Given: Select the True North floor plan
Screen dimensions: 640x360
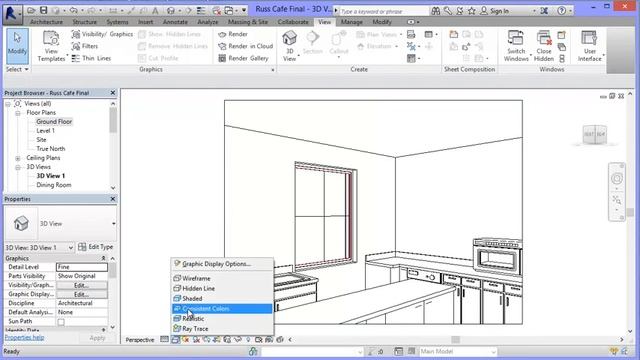Looking at the screenshot, I should [x=51, y=149].
